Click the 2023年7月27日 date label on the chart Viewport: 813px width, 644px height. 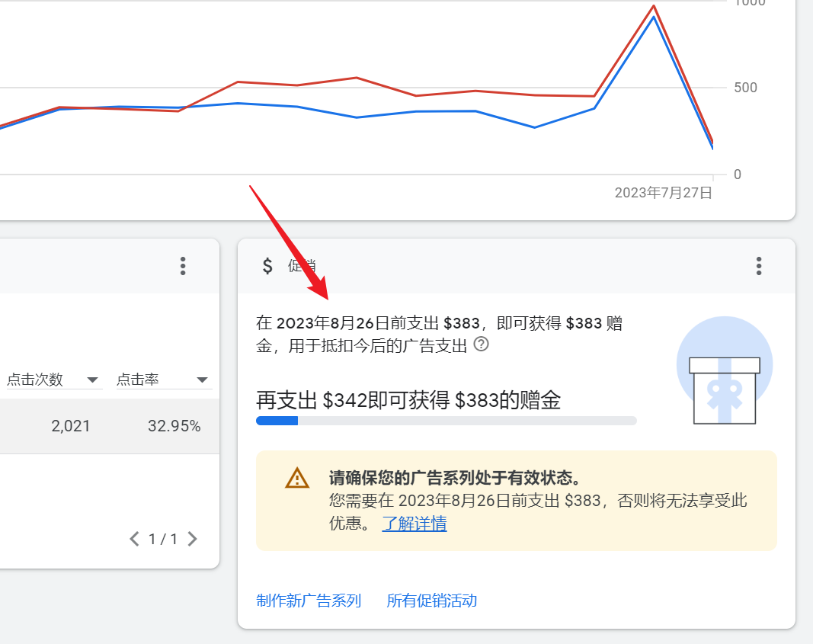pyautogui.click(x=663, y=193)
